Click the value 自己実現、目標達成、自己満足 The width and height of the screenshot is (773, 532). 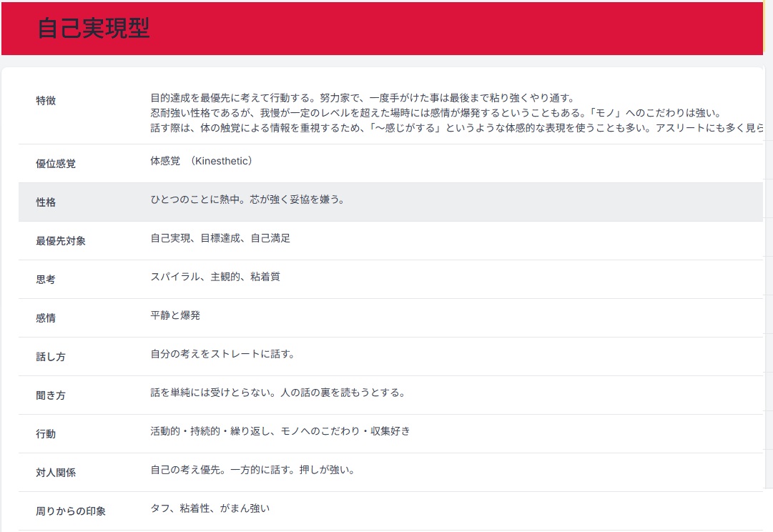[220, 239]
